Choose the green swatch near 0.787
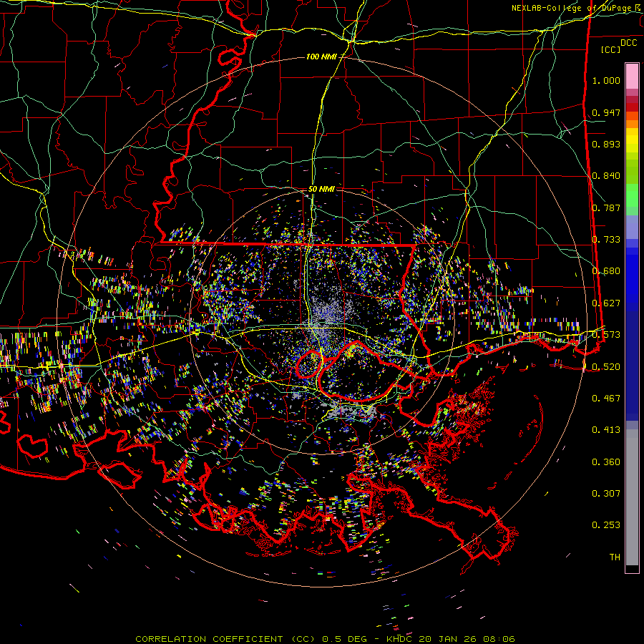This screenshot has width=644, height=644. [x=632, y=200]
